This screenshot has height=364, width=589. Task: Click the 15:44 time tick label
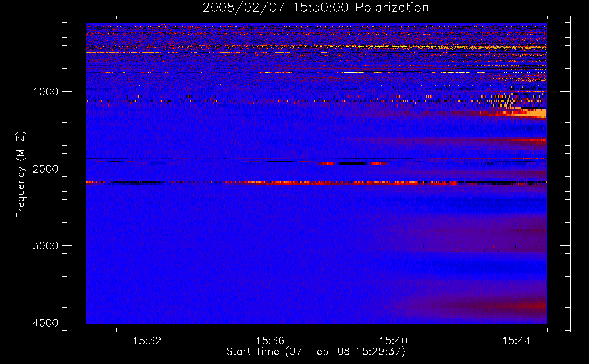coord(516,341)
